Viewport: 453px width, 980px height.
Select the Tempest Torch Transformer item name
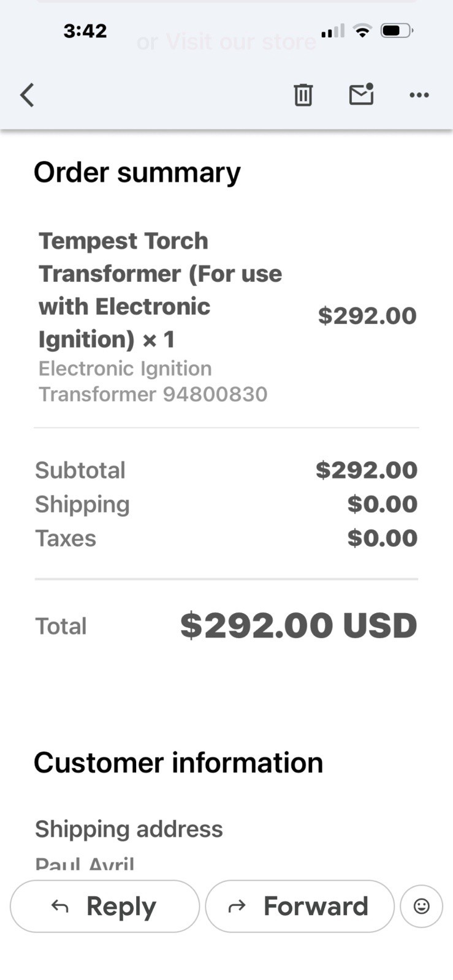[x=160, y=290]
